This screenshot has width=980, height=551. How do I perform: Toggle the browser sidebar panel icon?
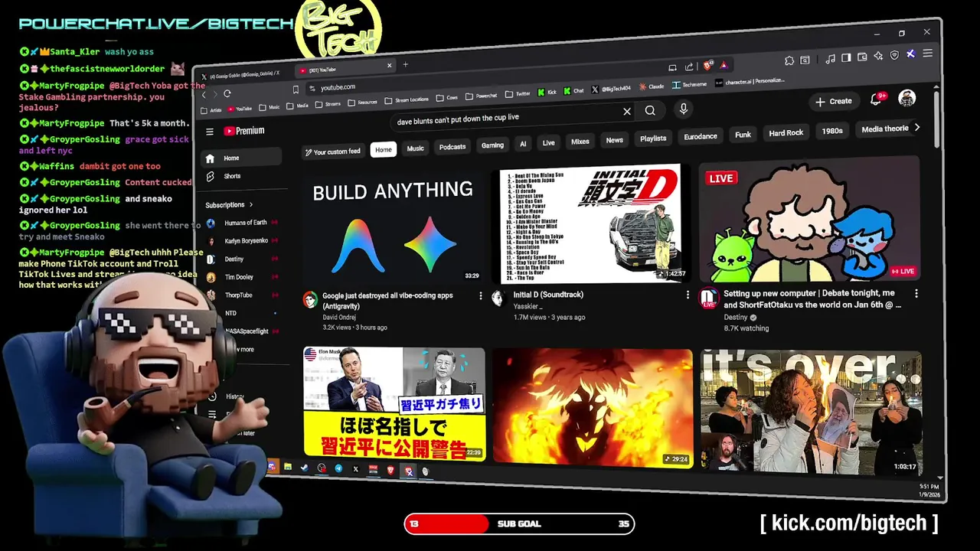coord(846,57)
